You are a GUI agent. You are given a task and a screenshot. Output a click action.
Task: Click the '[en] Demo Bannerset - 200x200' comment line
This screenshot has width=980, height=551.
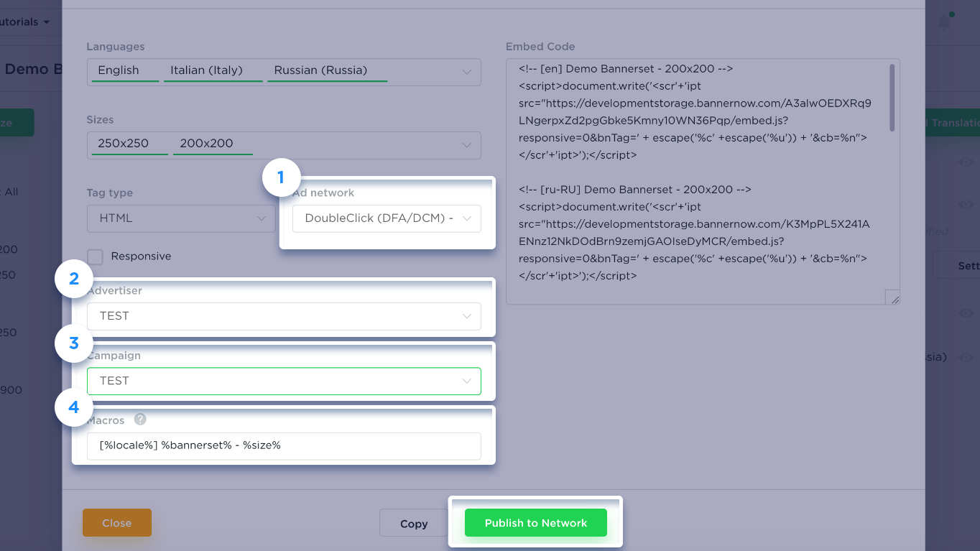(625, 69)
